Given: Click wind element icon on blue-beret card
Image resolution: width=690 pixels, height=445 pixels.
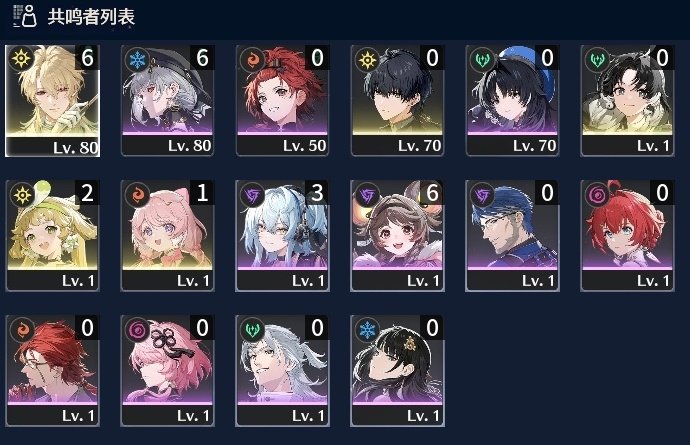Looking at the screenshot, I should pyautogui.click(x=482, y=59).
